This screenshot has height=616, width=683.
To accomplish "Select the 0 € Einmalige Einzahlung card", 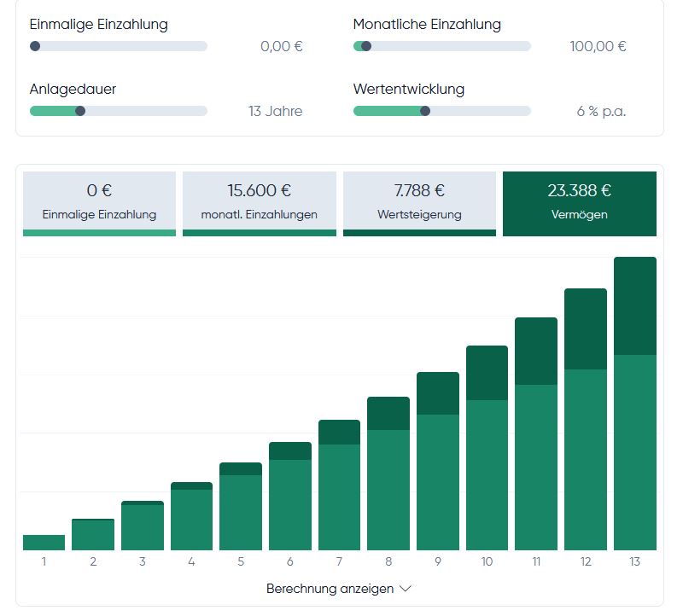I will click(99, 202).
